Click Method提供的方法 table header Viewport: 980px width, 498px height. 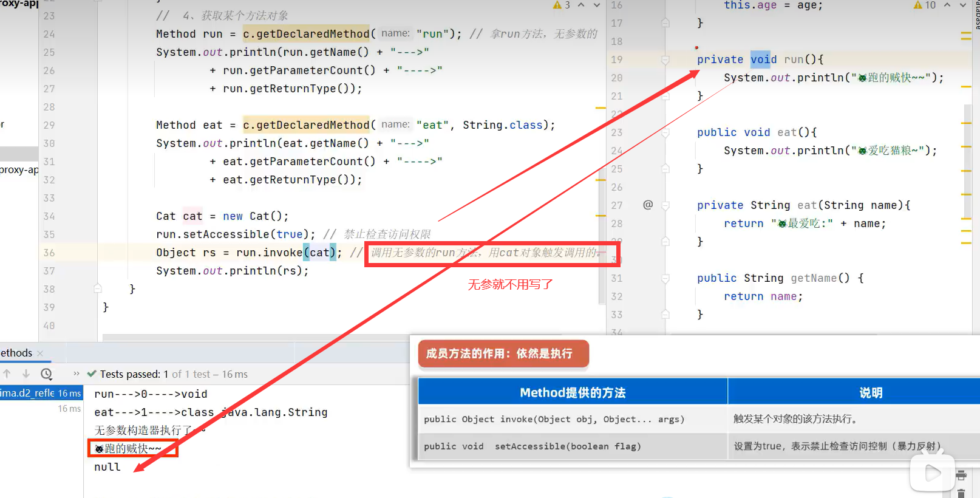573,393
